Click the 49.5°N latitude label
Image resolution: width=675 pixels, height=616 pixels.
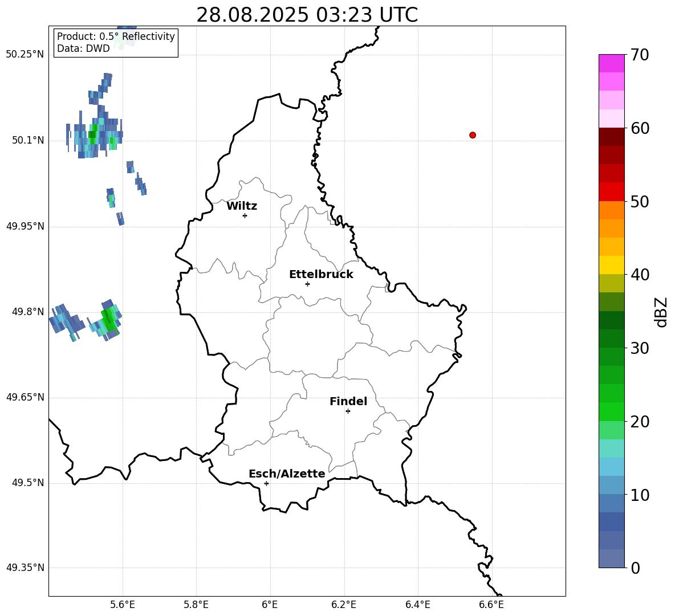[x=27, y=483]
